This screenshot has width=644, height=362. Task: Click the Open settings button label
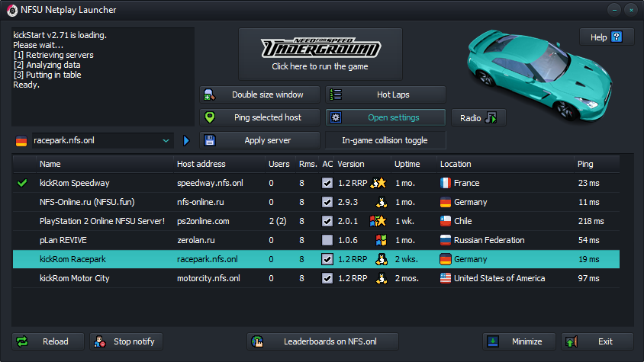tap(394, 117)
